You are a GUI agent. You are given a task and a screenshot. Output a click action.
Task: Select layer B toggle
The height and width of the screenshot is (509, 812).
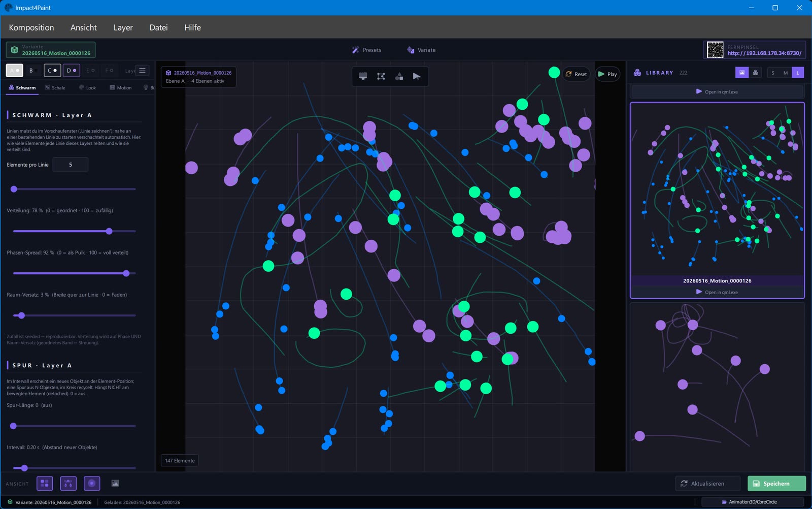(x=33, y=71)
